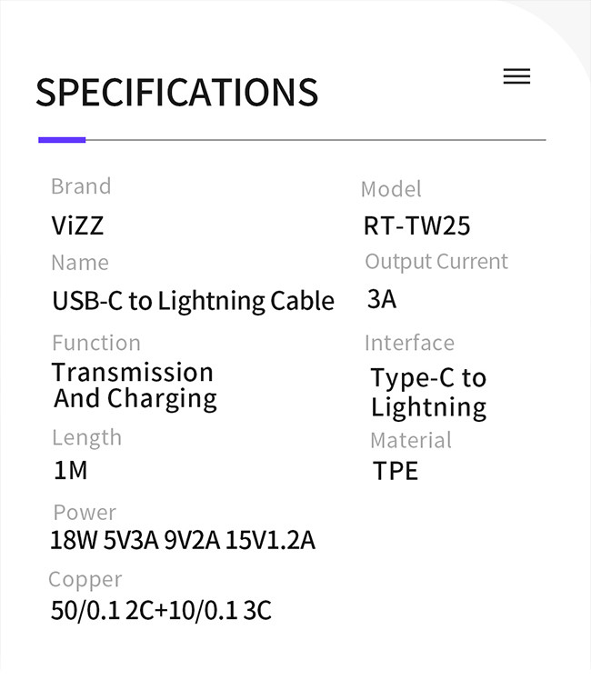Select the Brand label
Viewport: 591px width, 700px height.
81,186
